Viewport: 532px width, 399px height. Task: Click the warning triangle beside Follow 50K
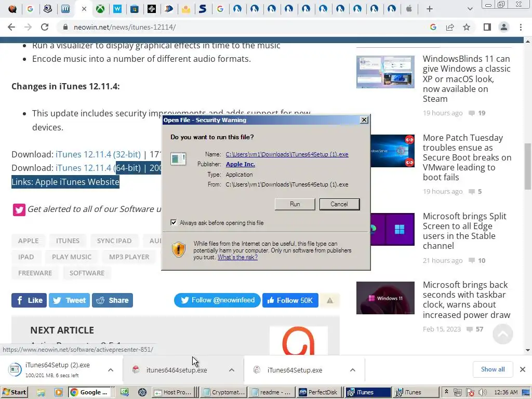coord(330,300)
